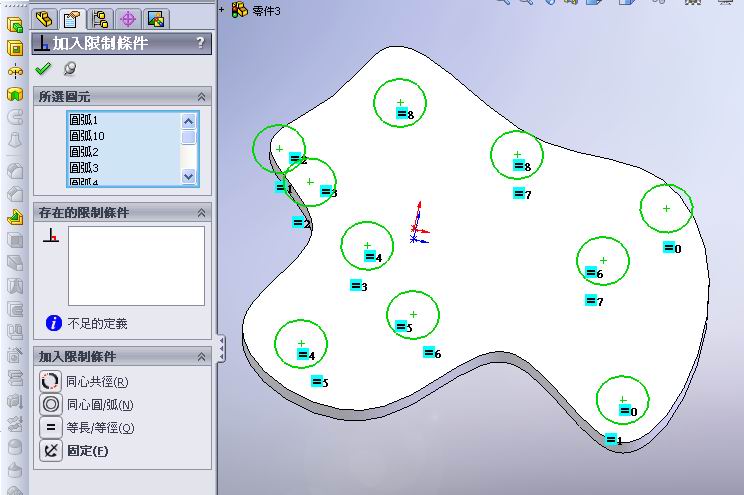The width and height of the screenshot is (744, 495).
Task: Select 圓弧3 in the selected entities list
Action: [x=84, y=167]
